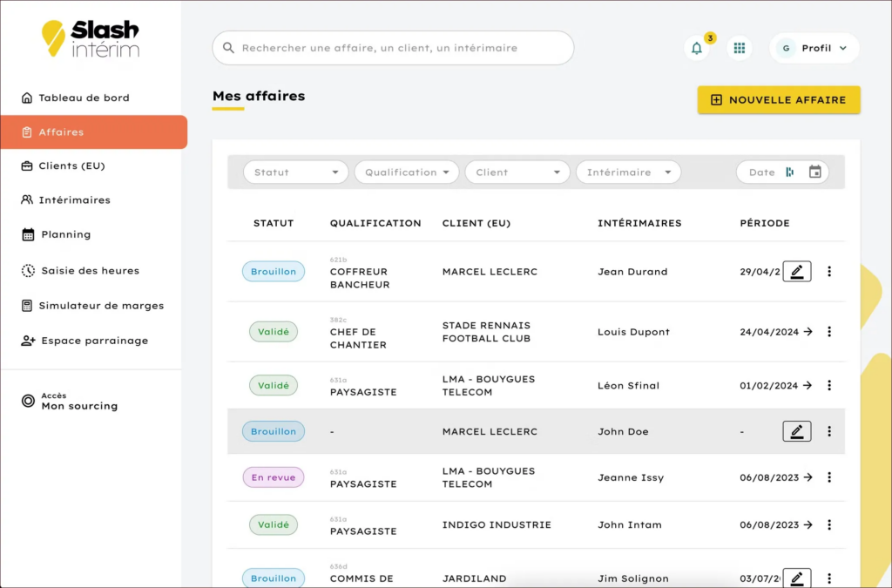Image resolution: width=892 pixels, height=588 pixels.
Task: Click INDIGO INDUSTRIE client
Action: coord(497,524)
